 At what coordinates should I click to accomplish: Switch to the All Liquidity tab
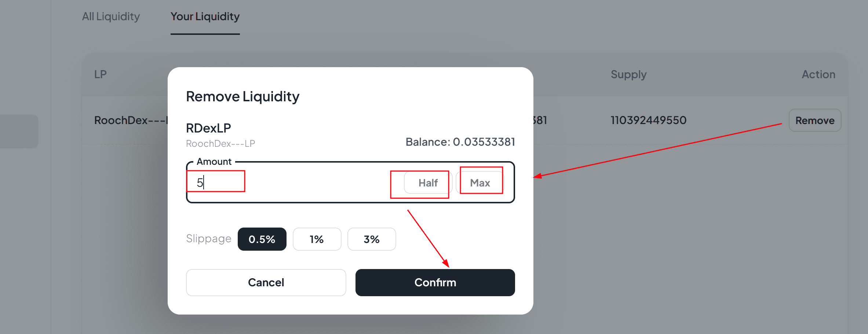click(x=111, y=17)
